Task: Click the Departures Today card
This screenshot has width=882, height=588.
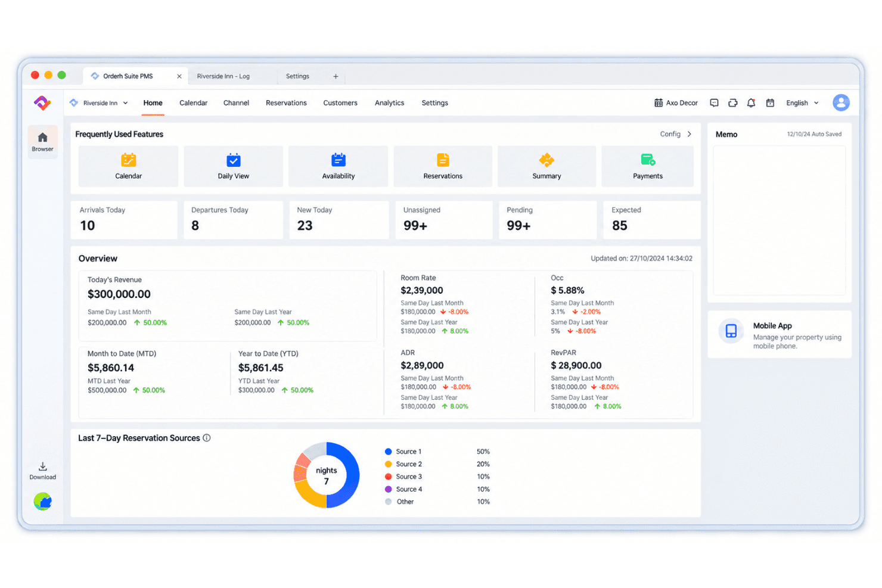Action: click(x=233, y=220)
